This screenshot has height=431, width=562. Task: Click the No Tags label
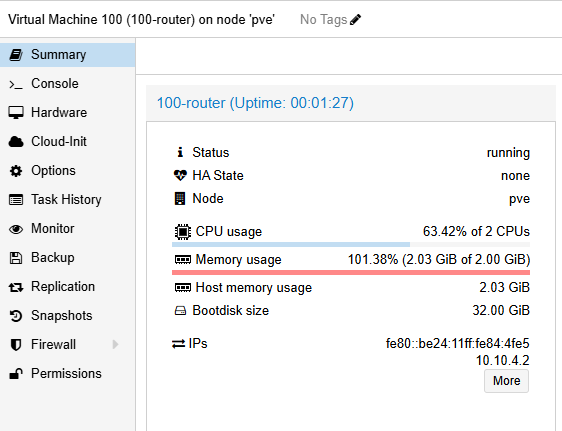(323, 20)
